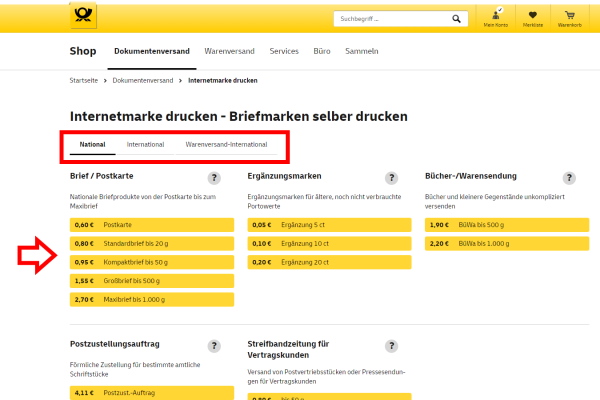Image resolution: width=600 pixels, height=400 pixels.
Task: Go to Startseite breadcrumb
Action: 84,80
